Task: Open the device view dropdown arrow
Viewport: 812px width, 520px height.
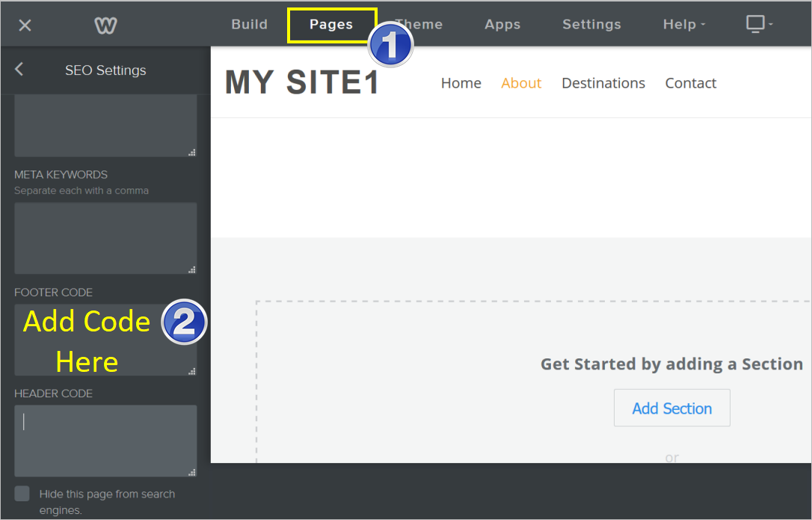Action: coord(771,25)
